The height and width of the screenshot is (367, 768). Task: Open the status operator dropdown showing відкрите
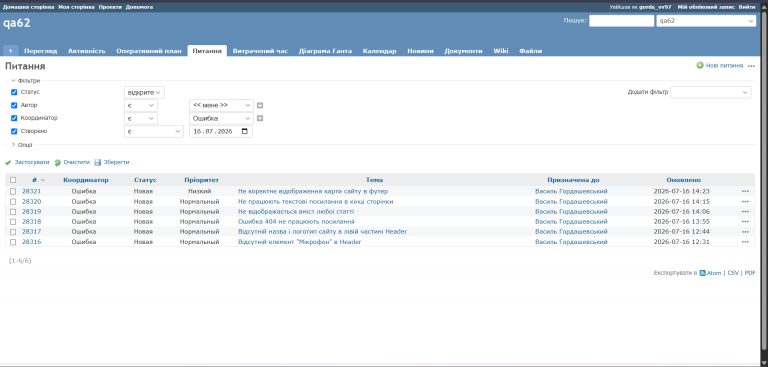coord(144,92)
